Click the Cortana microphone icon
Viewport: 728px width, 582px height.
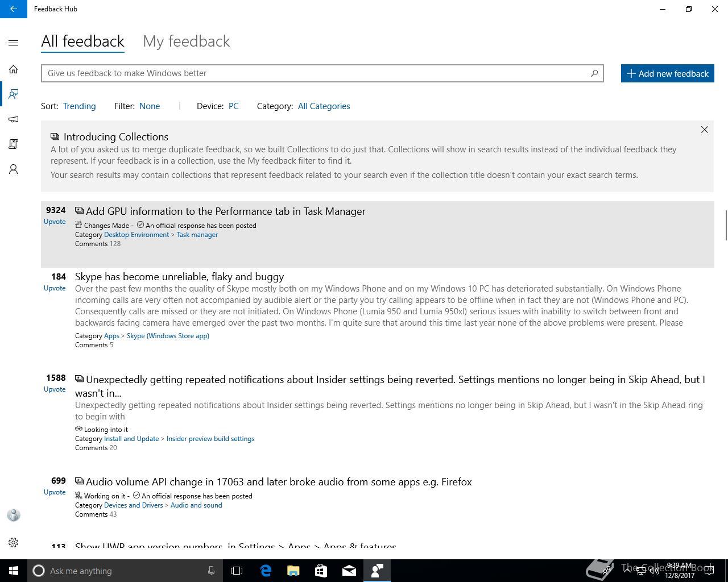point(211,571)
